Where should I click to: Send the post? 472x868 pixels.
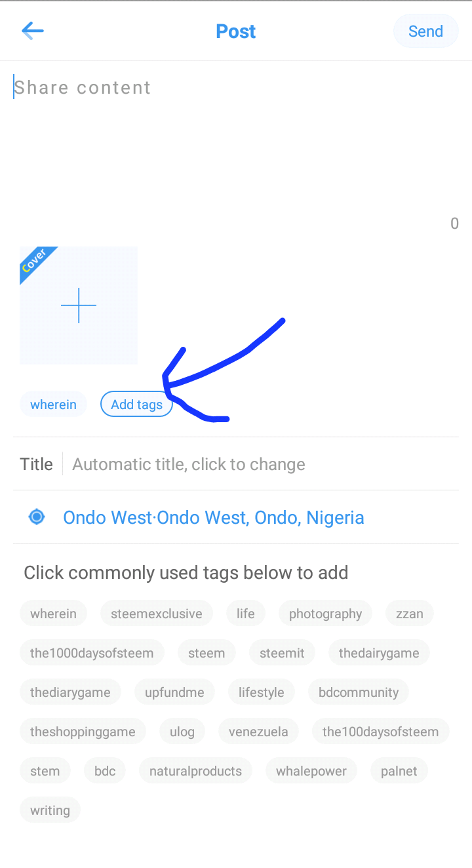click(425, 31)
